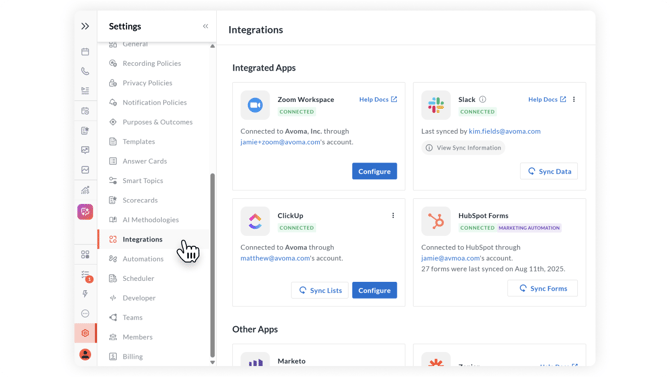
Task: Click the Zoom Workspace app logo
Action: (x=255, y=105)
